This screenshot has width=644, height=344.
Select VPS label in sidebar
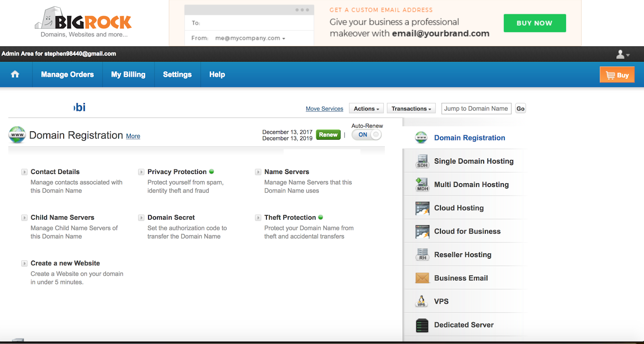click(441, 301)
